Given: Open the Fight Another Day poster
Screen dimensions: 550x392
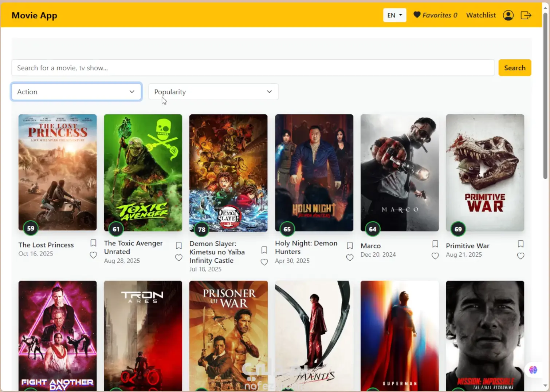Looking at the screenshot, I should [58, 336].
